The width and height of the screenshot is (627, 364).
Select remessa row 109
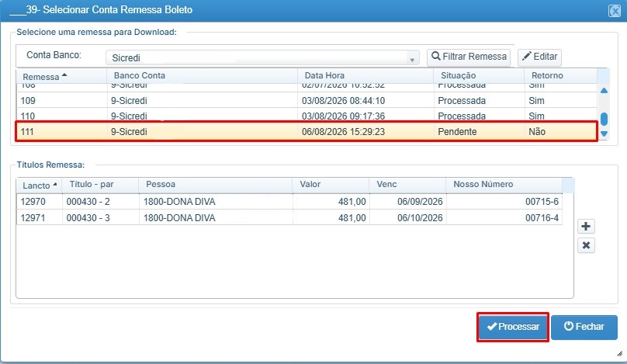(307, 100)
